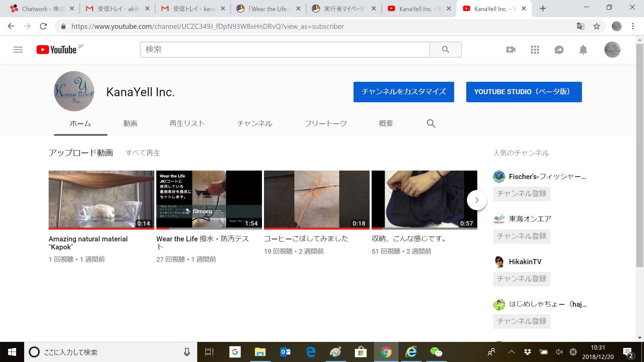Click the チャンネルをカスタマイズ button

click(404, 92)
